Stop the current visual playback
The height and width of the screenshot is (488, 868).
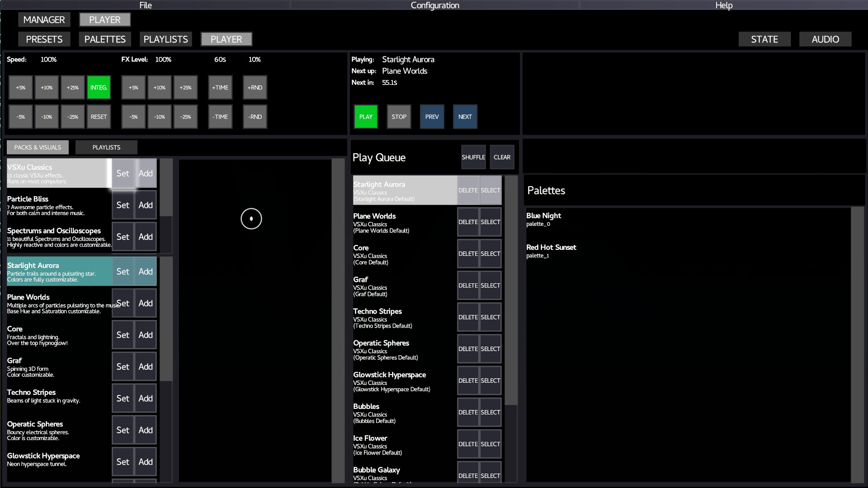click(x=398, y=117)
